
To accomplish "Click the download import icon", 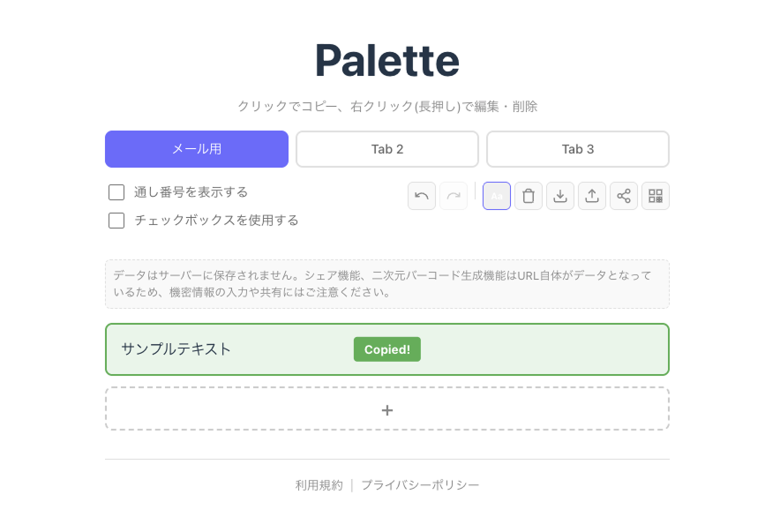I will (559, 196).
